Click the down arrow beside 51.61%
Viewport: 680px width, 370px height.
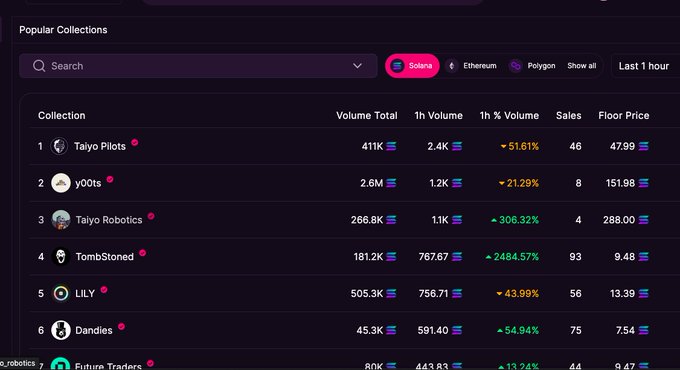(x=503, y=147)
